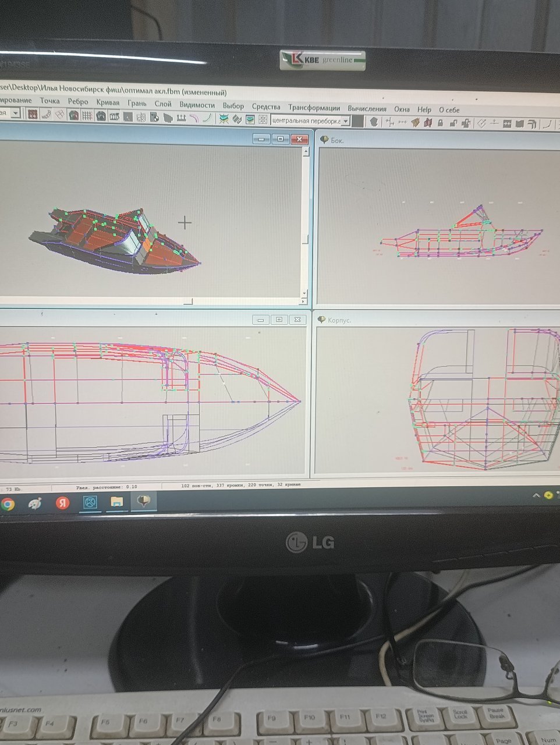Lock selected points with padlock icon
Viewport: 560px width, 745px height.
(441, 122)
